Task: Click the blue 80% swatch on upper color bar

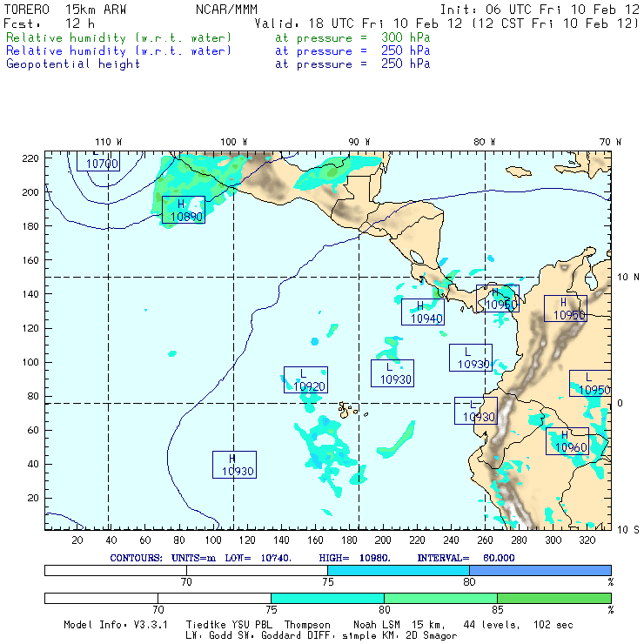Action: (540, 569)
